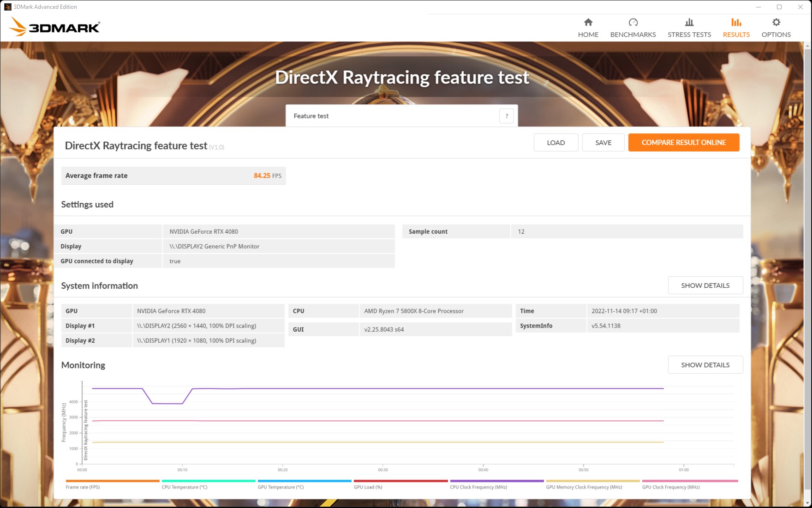Screen dimensions: 812x508
Task: Click the 3DMark logo
Action: point(54,27)
